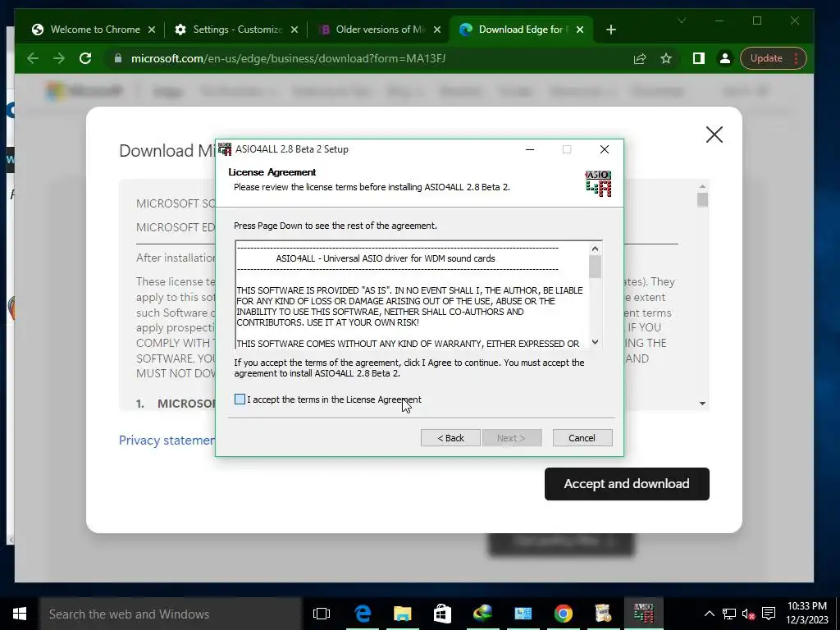
Task: Click up arrow of Edge license terms scrollbar
Action: click(x=702, y=186)
